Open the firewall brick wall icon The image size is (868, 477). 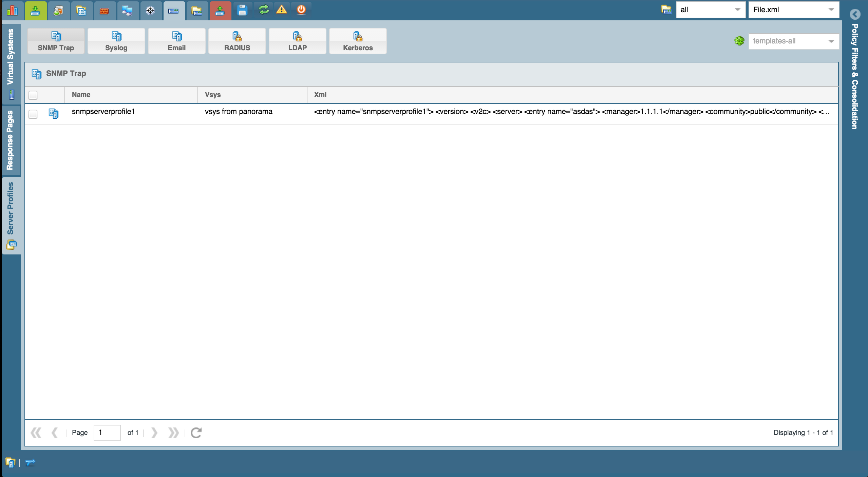(104, 11)
